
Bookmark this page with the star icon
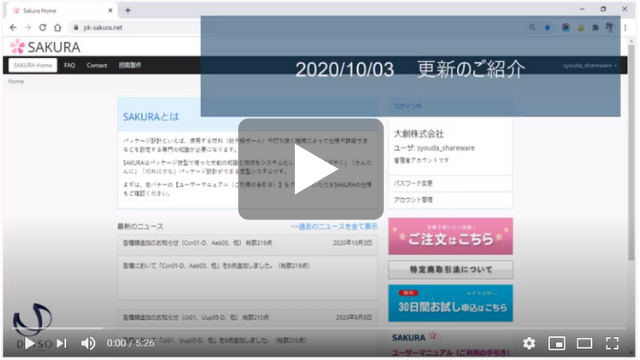click(x=547, y=27)
